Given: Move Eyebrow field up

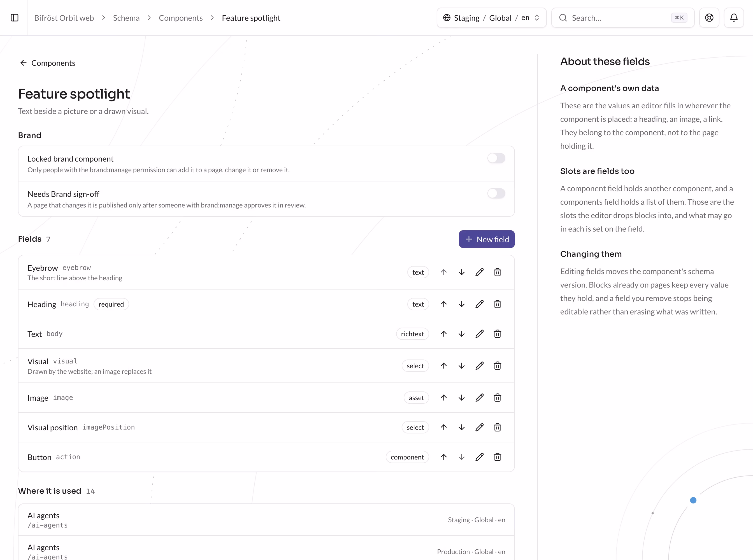Looking at the screenshot, I should (x=443, y=272).
